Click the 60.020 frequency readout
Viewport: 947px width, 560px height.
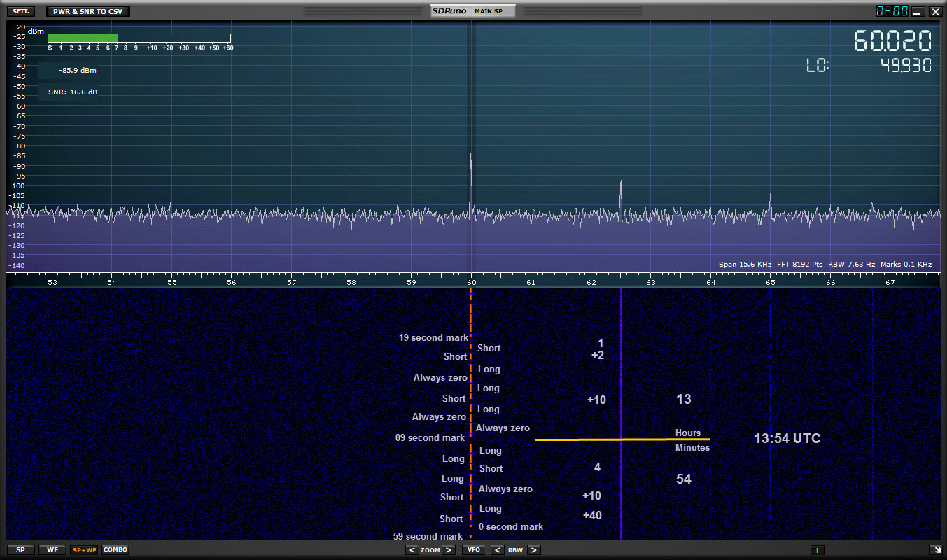(x=892, y=41)
